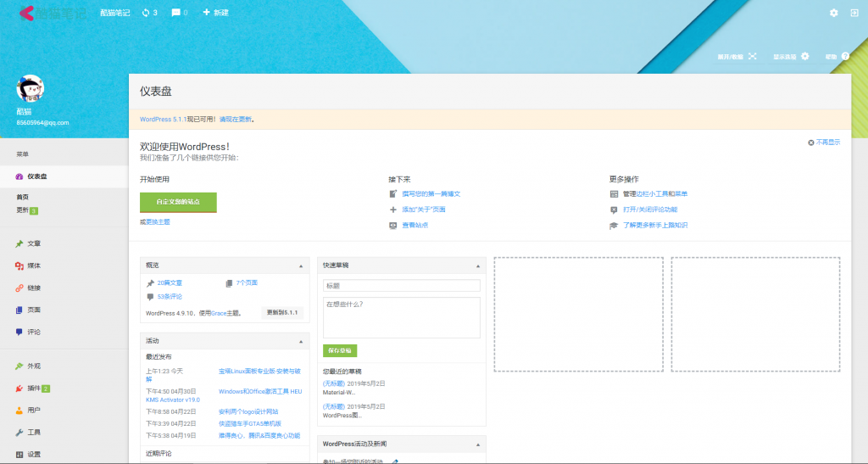The width and height of the screenshot is (868, 464).
Task: Click the screen icon beside 查看站点
Action: 393,226
